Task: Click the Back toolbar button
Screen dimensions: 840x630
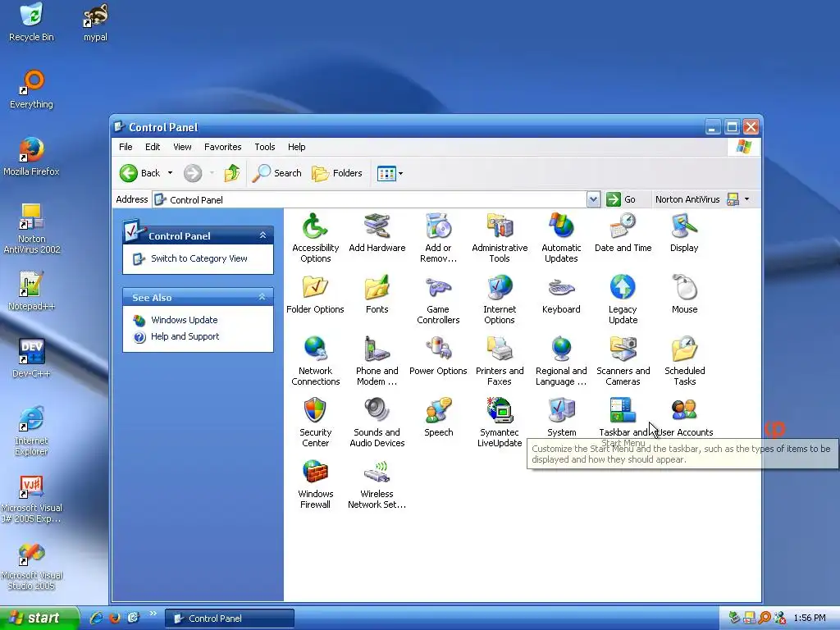Action: [x=139, y=173]
